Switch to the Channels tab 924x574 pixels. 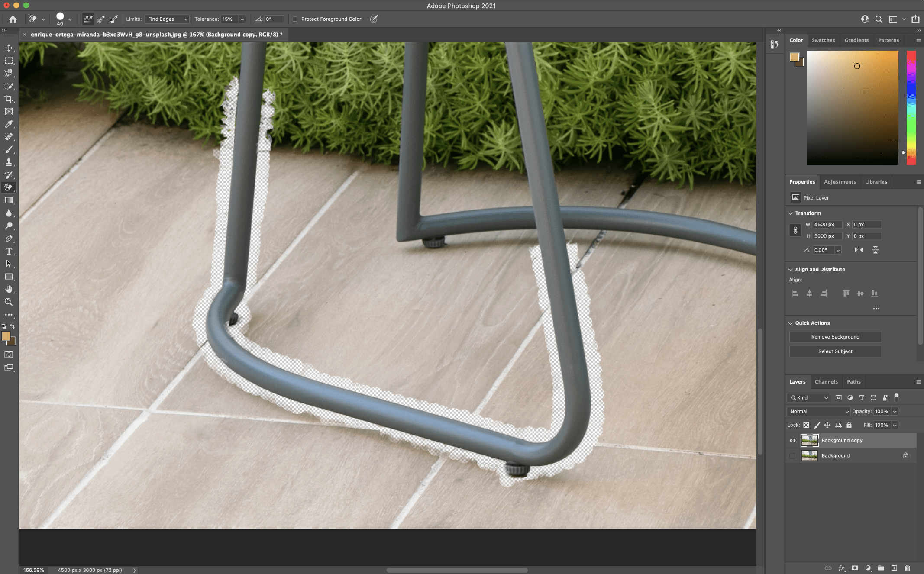(x=825, y=381)
